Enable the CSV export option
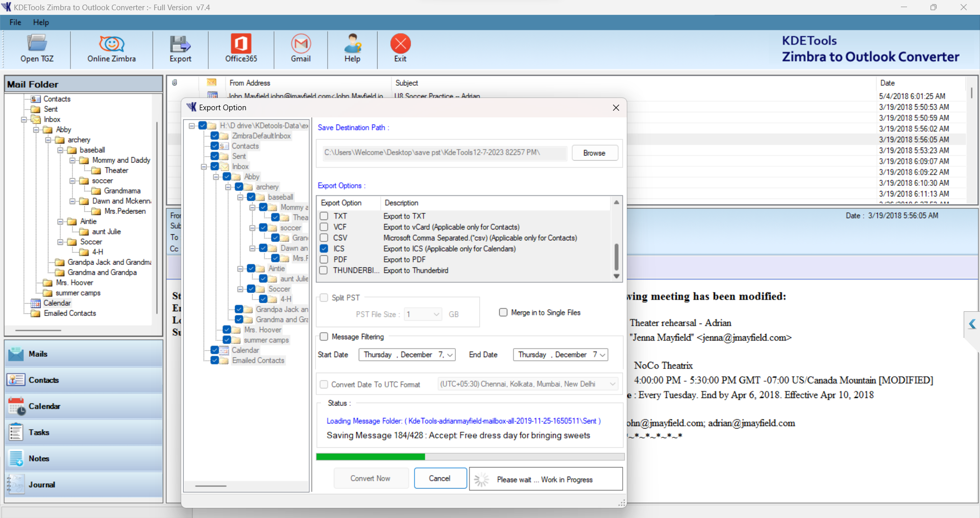This screenshot has width=980, height=518. (324, 237)
